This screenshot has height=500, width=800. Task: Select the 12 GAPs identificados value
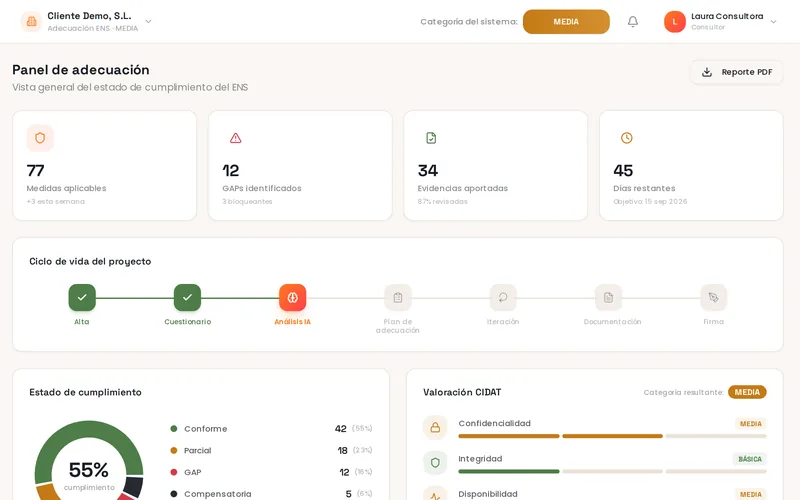pos(231,170)
